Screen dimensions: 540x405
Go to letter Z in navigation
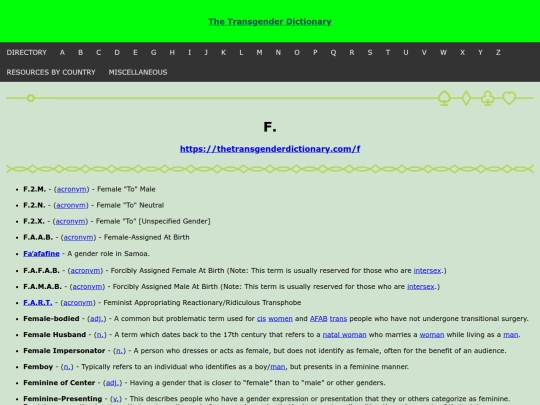click(x=498, y=52)
